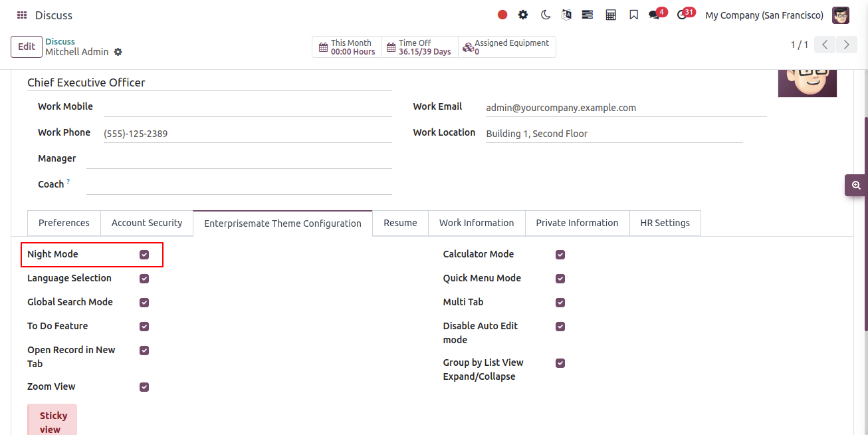Open Time Off days stat button
868x435 pixels.
click(420, 47)
